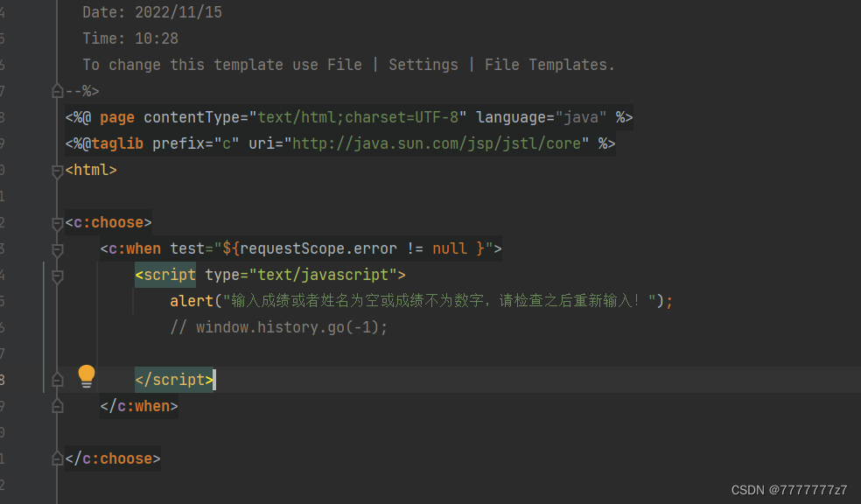
Task: Click the "Date: 2022/11/15" comment text
Action: (152, 12)
